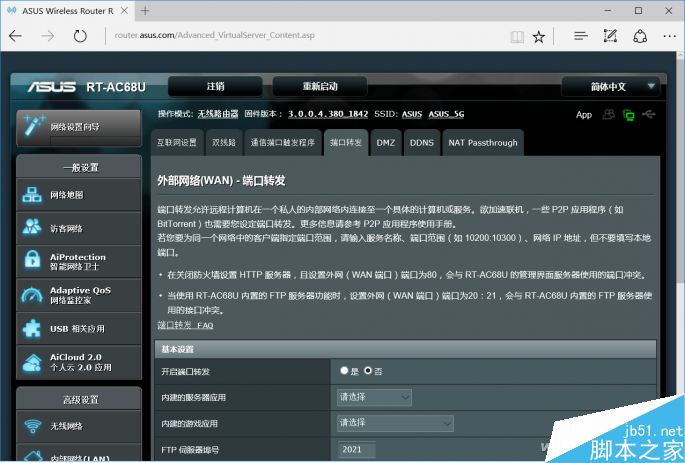This screenshot has width=685, height=463.
Task: Click the USB status icon in header
Action: pos(649,114)
